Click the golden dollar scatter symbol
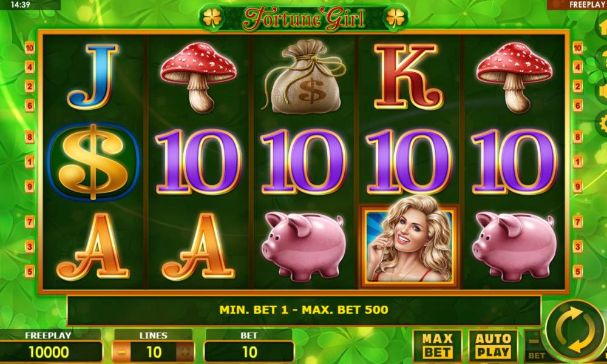Viewport: 607px width, 364px height. [x=93, y=162]
